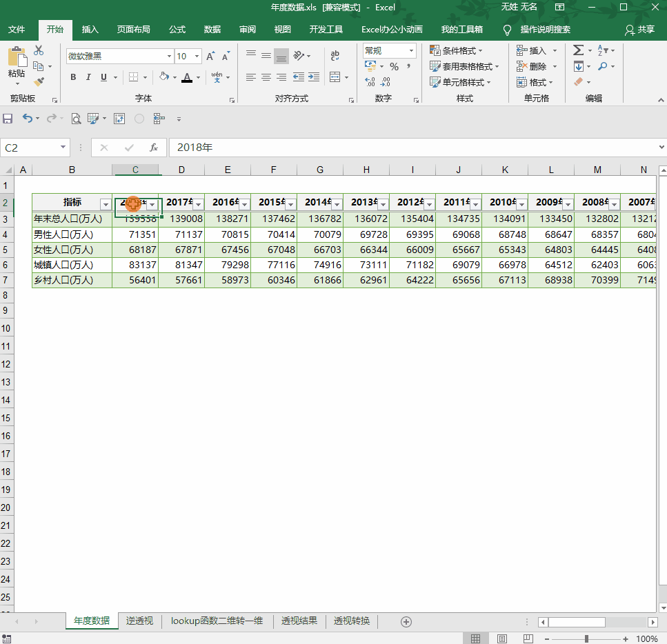667x644 pixels.
Task: Switch to Normal view in status bar
Action: point(475,638)
